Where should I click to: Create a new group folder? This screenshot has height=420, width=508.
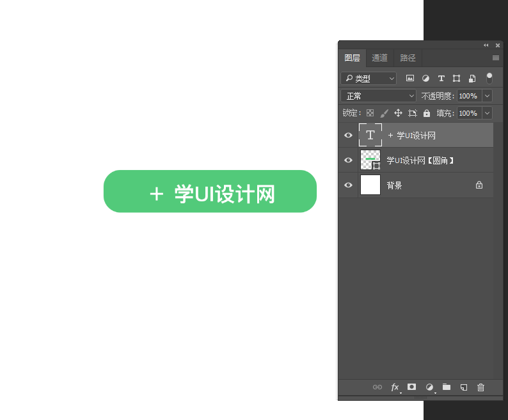click(447, 387)
